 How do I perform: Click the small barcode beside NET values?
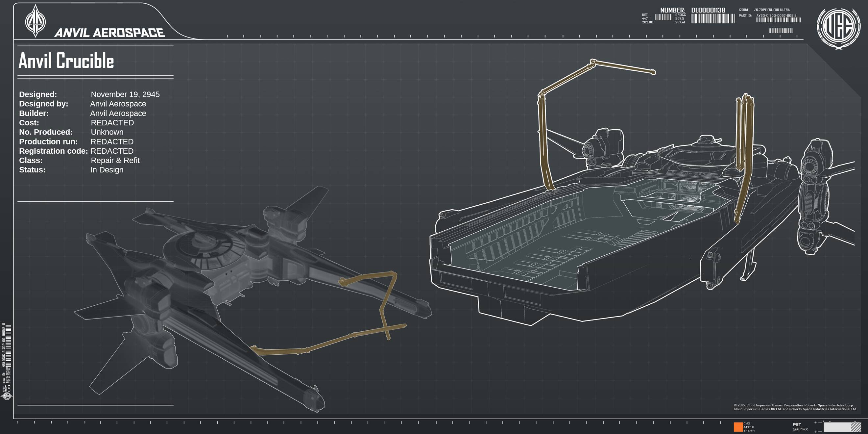663,17
